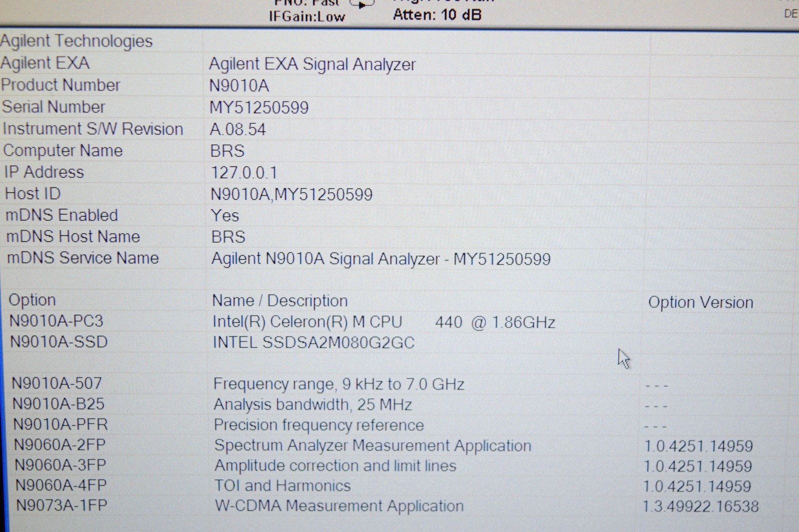This screenshot has width=799, height=532.
Task: Select the N9010A product number value
Action: [x=239, y=86]
